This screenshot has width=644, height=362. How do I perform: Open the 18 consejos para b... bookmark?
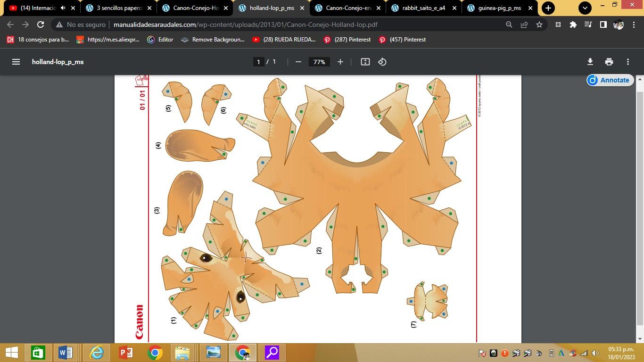tap(38, 40)
